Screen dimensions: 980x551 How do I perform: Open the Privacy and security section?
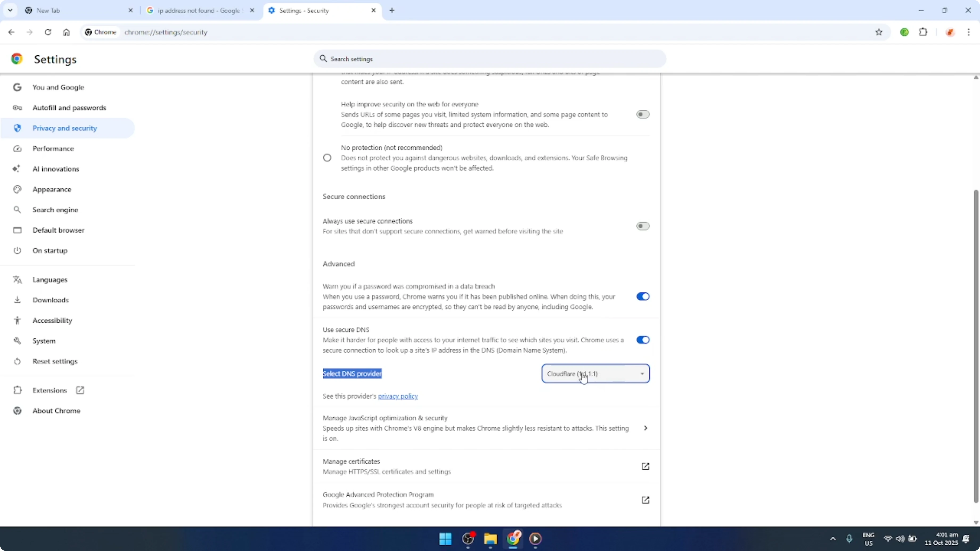[x=65, y=128]
